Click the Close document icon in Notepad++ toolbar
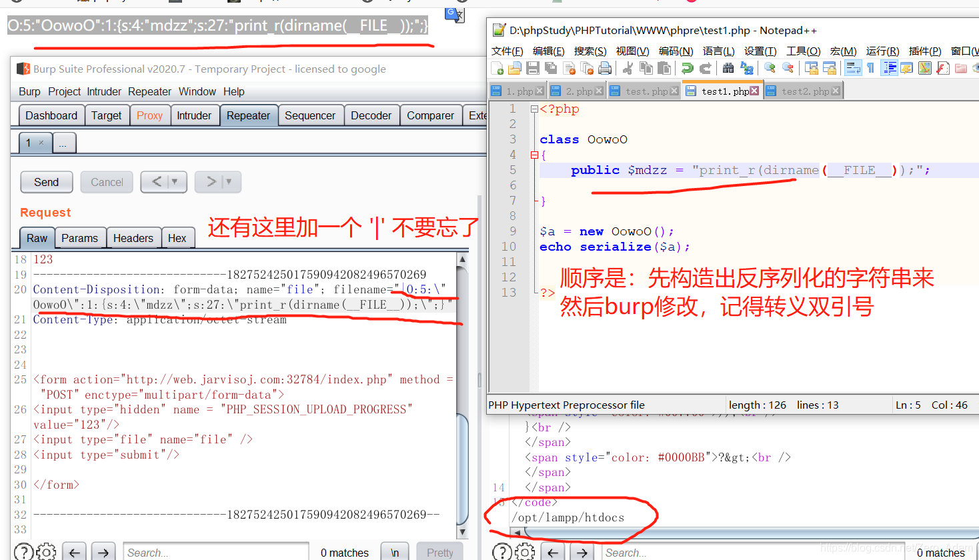 569,68
